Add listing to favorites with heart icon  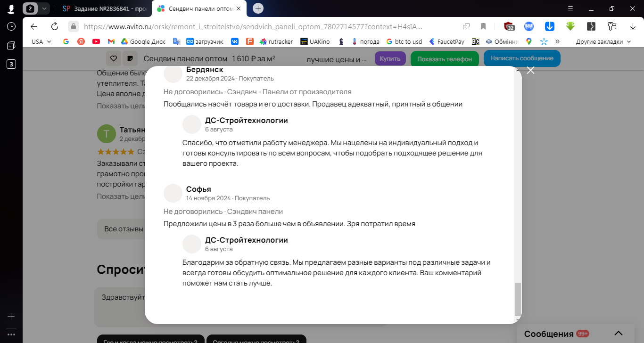tap(114, 59)
